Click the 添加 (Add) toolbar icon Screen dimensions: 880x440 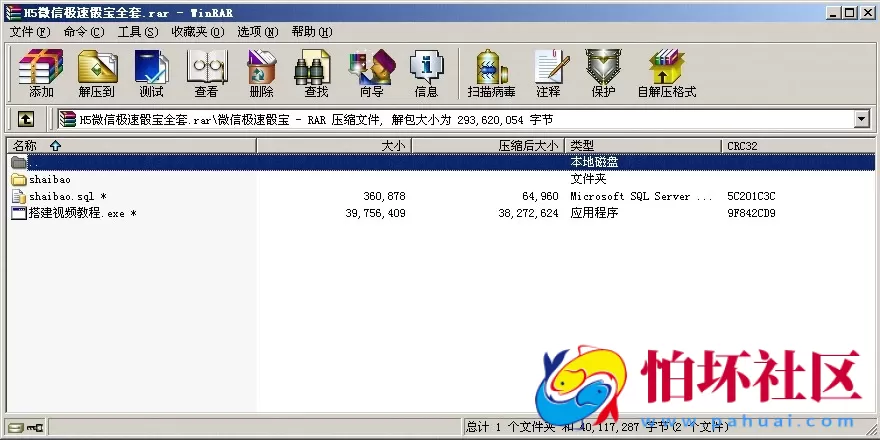coord(41,74)
